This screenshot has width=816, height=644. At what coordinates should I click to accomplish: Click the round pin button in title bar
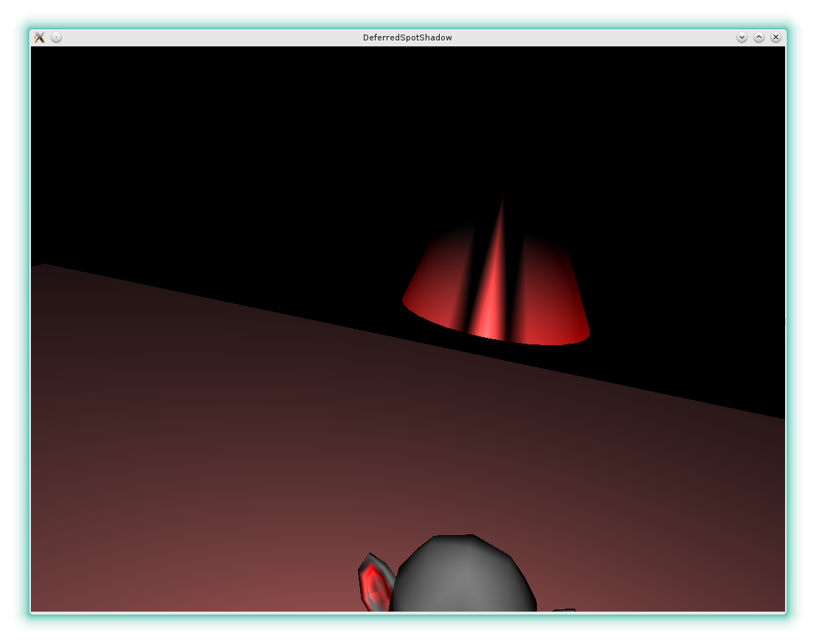click(x=56, y=38)
